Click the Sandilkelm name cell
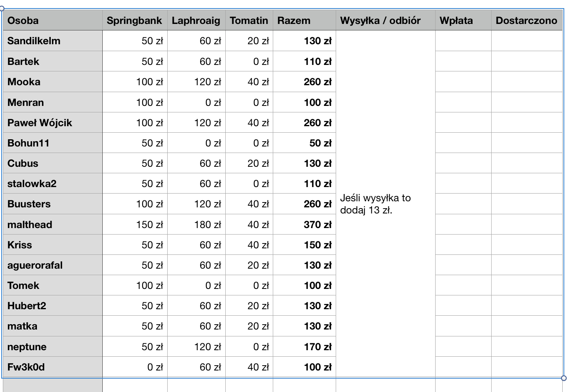This screenshot has height=392, width=587. (x=52, y=41)
